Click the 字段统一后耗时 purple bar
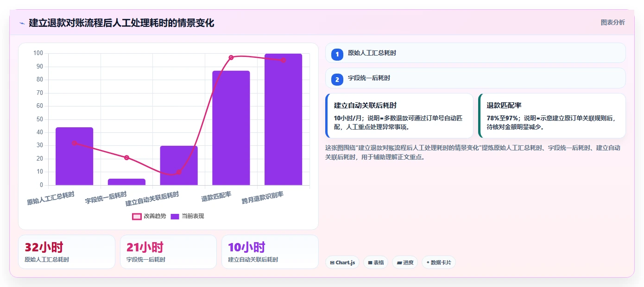This screenshot has height=287, width=644. 126,182
